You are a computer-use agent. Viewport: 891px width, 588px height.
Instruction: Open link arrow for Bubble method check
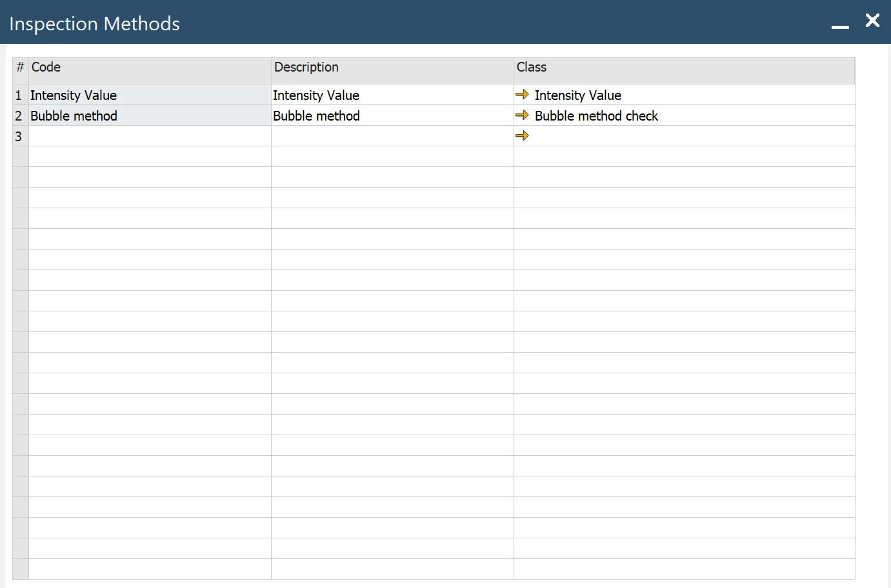click(x=522, y=115)
